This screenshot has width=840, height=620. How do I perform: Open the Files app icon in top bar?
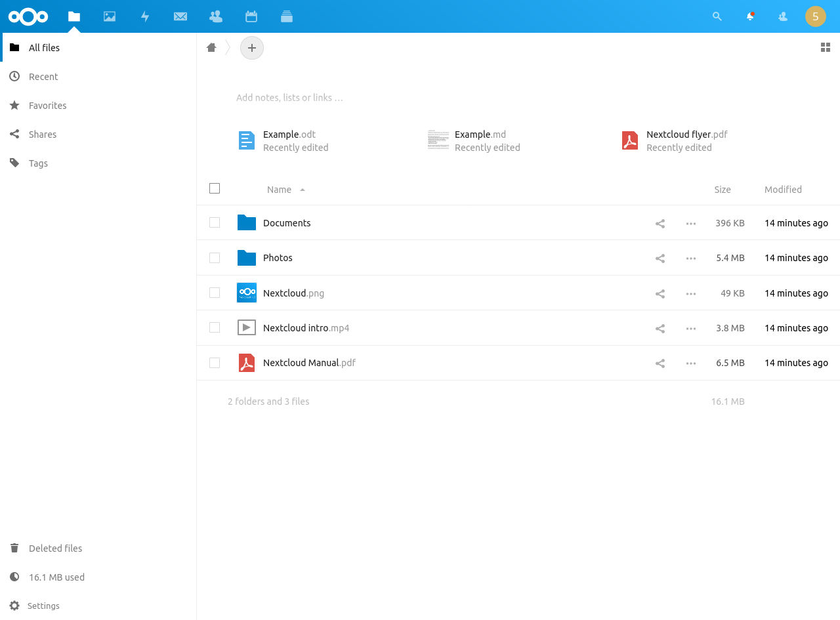(x=74, y=16)
